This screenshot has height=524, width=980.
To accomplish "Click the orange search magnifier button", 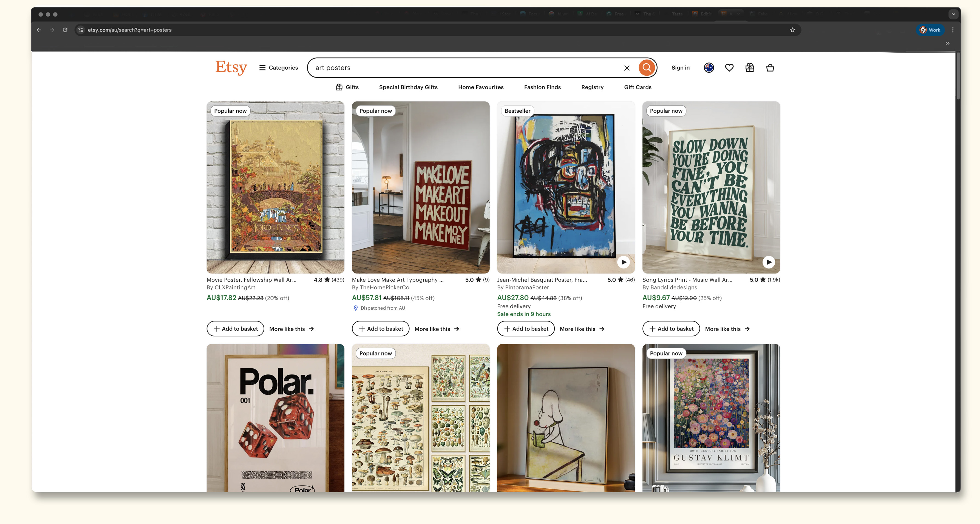I will (646, 68).
